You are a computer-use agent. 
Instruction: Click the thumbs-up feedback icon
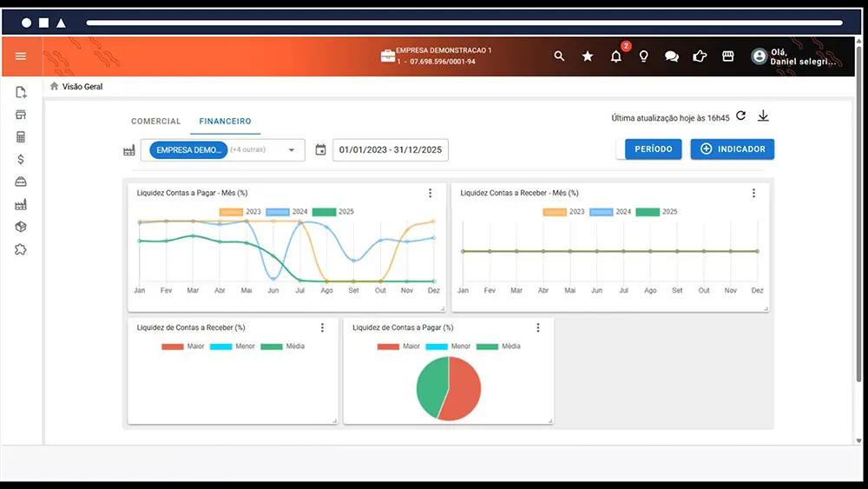(700, 56)
